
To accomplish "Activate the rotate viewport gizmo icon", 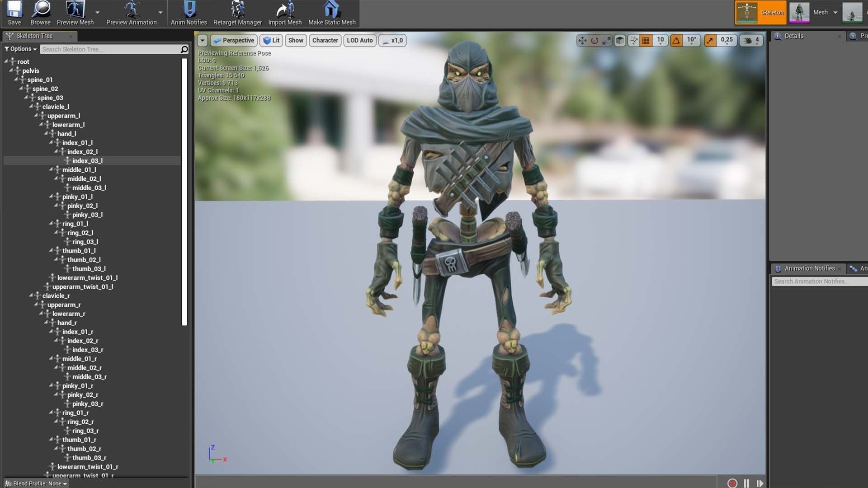I will coord(594,40).
